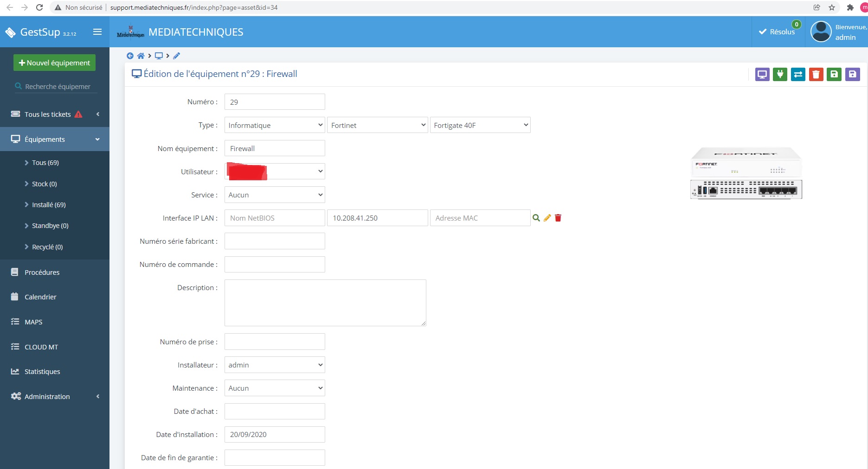Click the breadcrumb back arrow icon
Viewport: 868px width, 469px height.
tap(130, 56)
